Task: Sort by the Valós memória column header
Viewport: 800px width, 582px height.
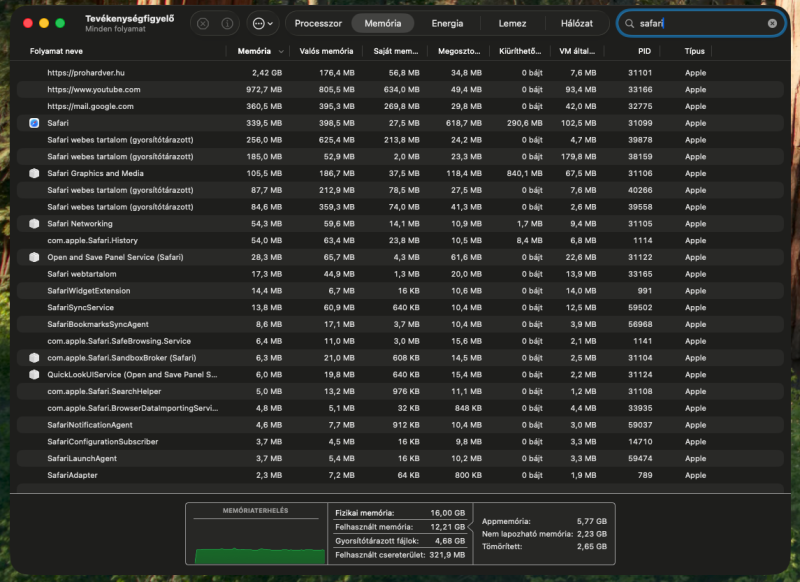Action: coord(326,51)
